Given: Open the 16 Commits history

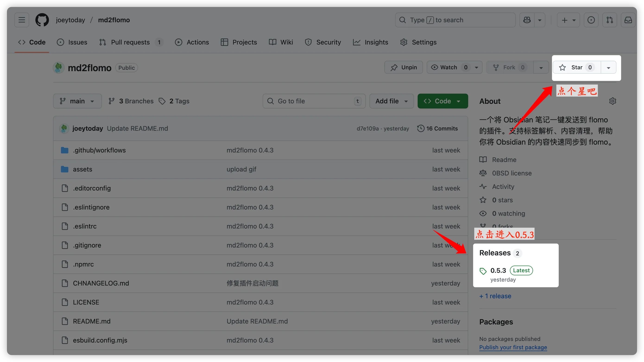Looking at the screenshot, I should click(438, 129).
